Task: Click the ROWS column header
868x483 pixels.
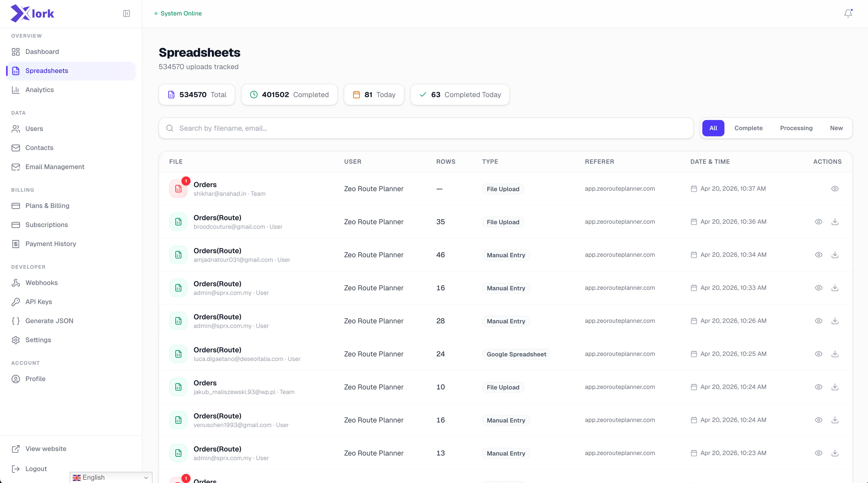Action: [x=446, y=162]
